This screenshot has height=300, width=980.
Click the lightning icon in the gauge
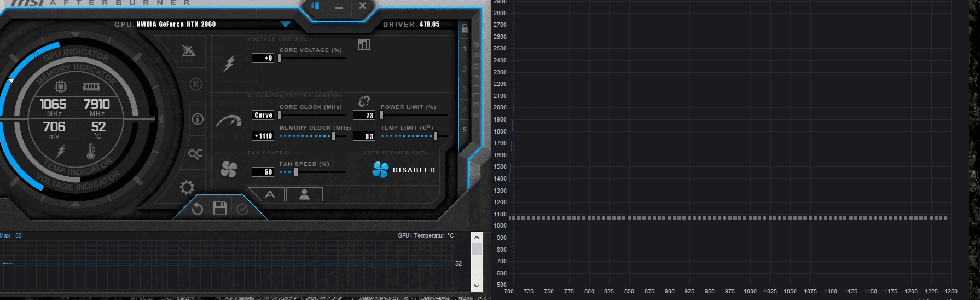pos(61,151)
